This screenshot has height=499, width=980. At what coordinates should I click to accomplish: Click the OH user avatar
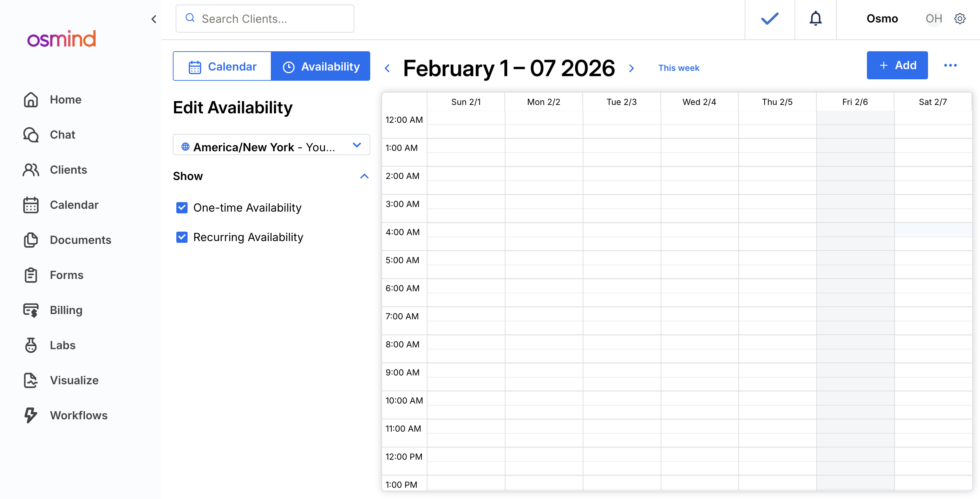click(934, 19)
